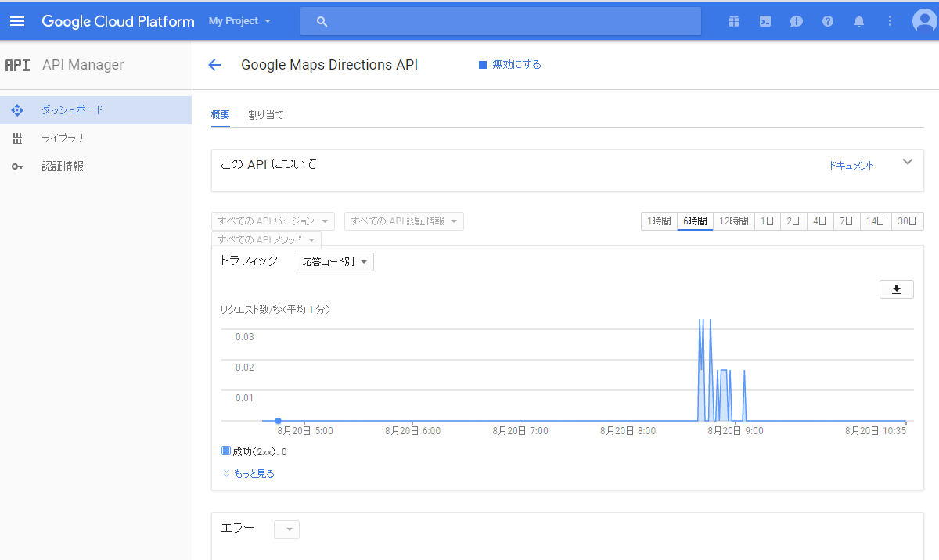
Task: Open the エラー section dropdown
Action: coord(286,529)
